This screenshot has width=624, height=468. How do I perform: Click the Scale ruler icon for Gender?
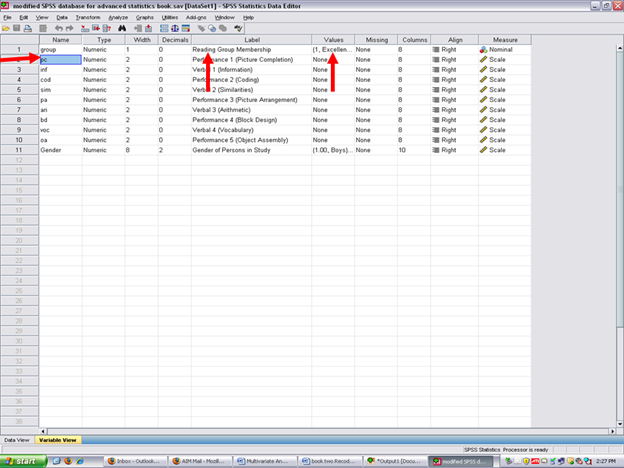tap(484, 149)
